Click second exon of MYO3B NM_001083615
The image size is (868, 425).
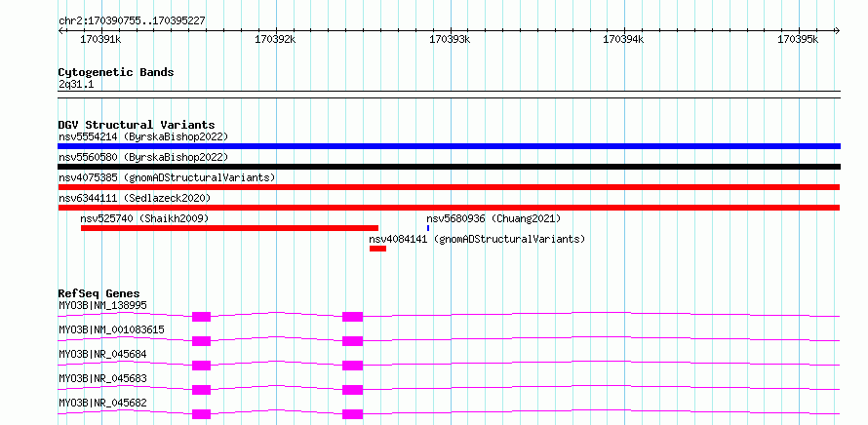click(x=353, y=341)
